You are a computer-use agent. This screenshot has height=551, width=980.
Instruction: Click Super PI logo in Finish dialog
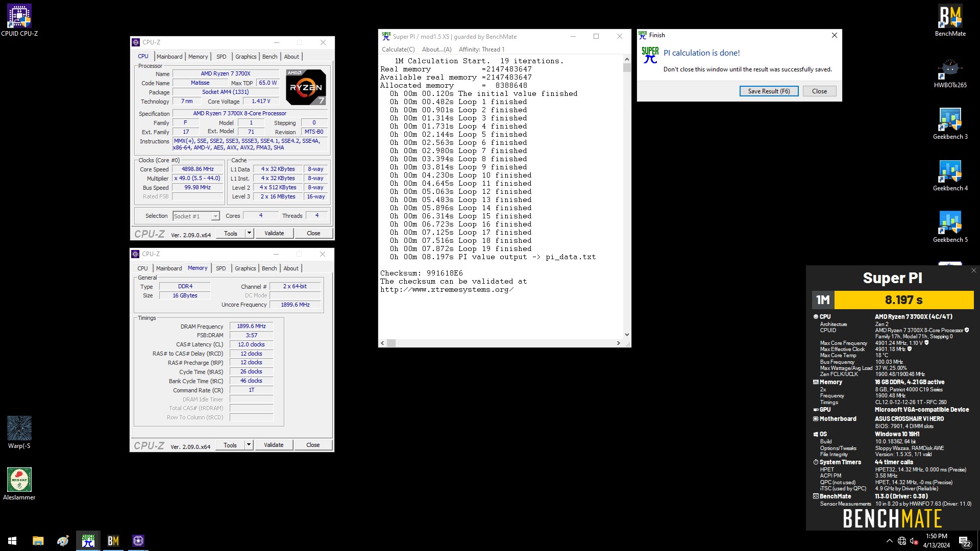pos(650,55)
